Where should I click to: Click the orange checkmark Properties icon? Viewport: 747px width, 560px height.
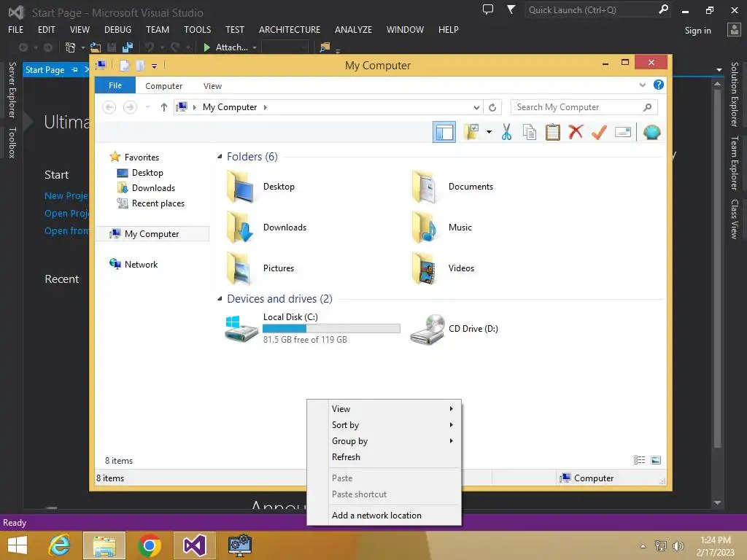[x=599, y=132]
